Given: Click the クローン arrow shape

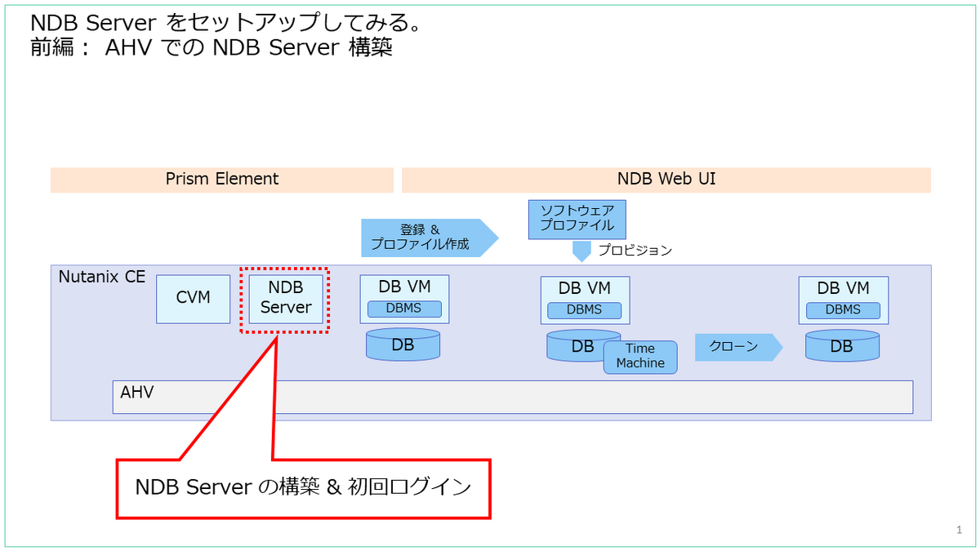Looking at the screenshot, I should point(739,347).
